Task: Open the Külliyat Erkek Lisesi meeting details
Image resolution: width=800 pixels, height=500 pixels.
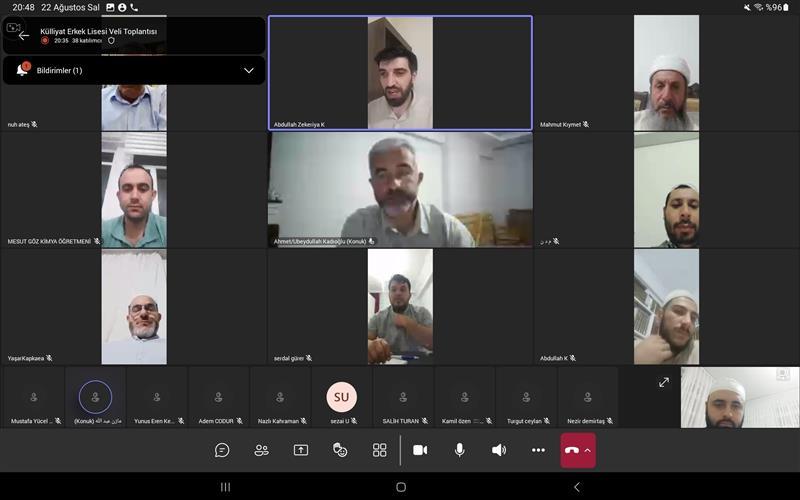Action: tap(98, 32)
